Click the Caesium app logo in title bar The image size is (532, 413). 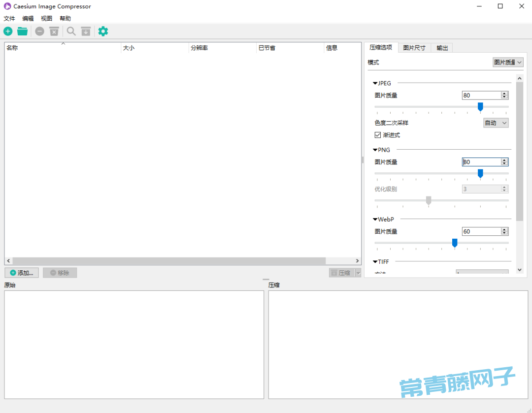7,6
